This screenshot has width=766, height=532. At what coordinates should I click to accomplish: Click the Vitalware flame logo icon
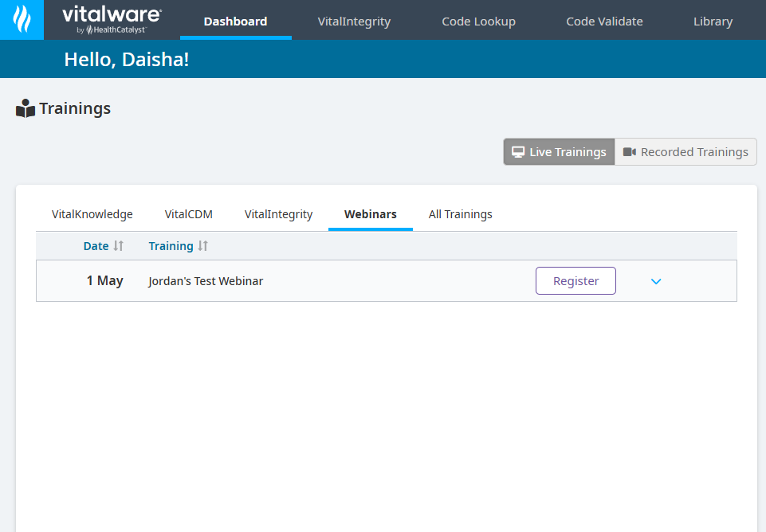pos(22,19)
